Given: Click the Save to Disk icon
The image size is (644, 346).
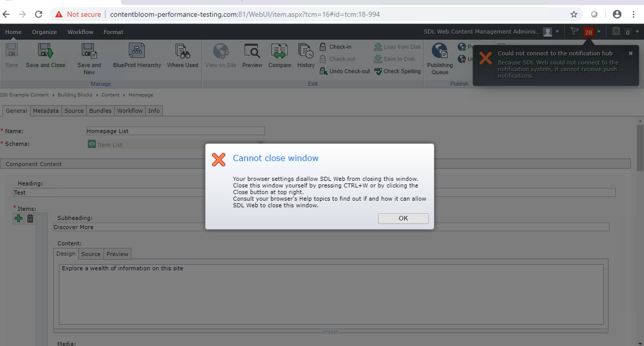Looking at the screenshot, I should (x=377, y=59).
